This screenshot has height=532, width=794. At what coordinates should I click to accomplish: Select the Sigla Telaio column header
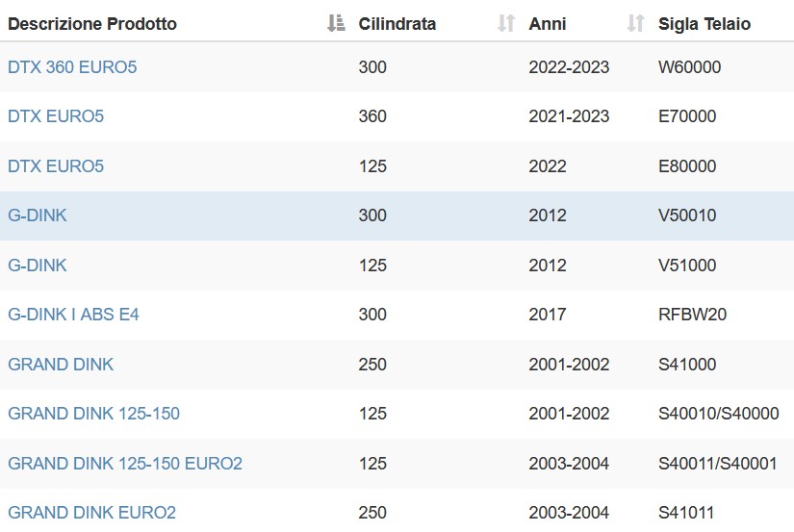(704, 24)
